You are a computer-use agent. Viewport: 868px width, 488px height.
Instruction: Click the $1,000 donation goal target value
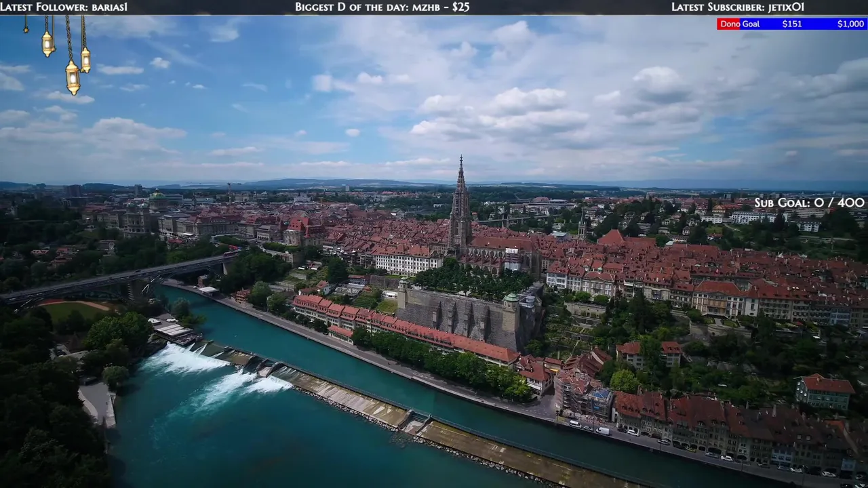[x=851, y=24]
